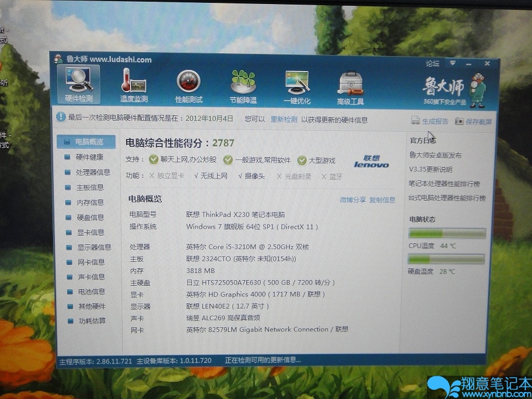The height and width of the screenshot is (399, 532).
Task: Click the icon beside 硬件健康
Action: coord(67,157)
